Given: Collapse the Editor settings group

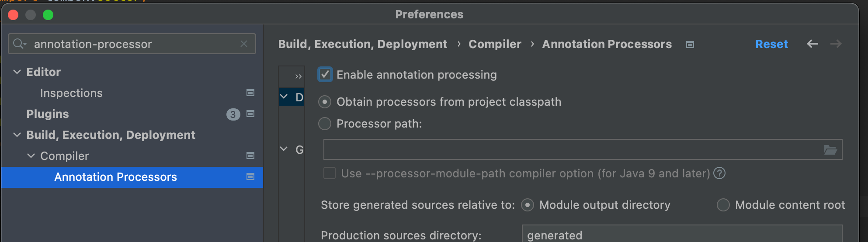Looking at the screenshot, I should pyautogui.click(x=17, y=72).
